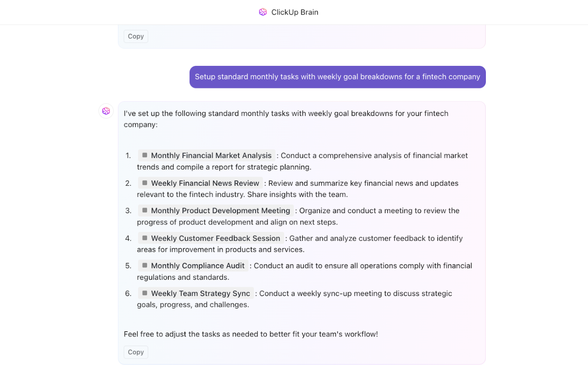Copy the AI response using the bottom Copy button
588x381 pixels.
(x=136, y=352)
